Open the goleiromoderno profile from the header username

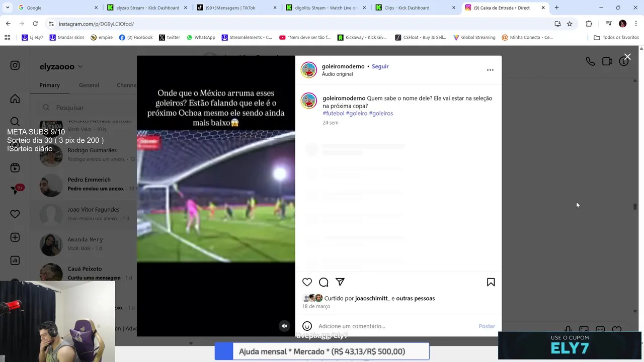click(x=343, y=66)
